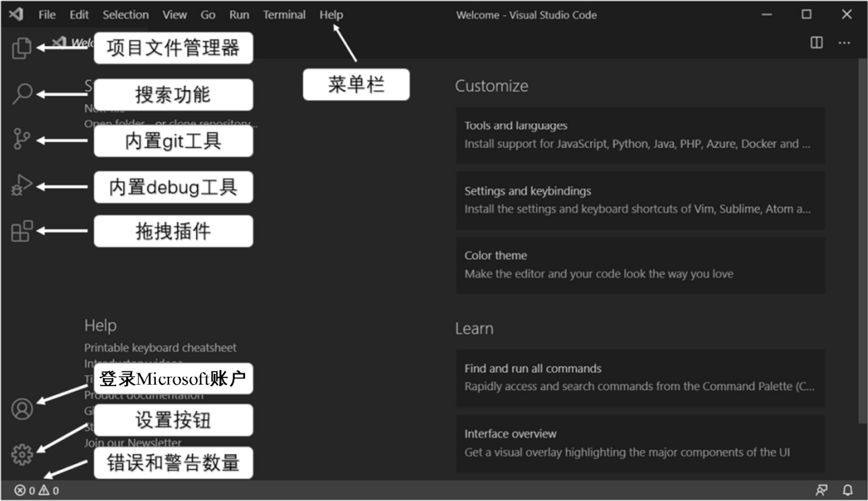This screenshot has width=868, height=501.
Task: Open the Terminal menu
Action: coord(284,15)
